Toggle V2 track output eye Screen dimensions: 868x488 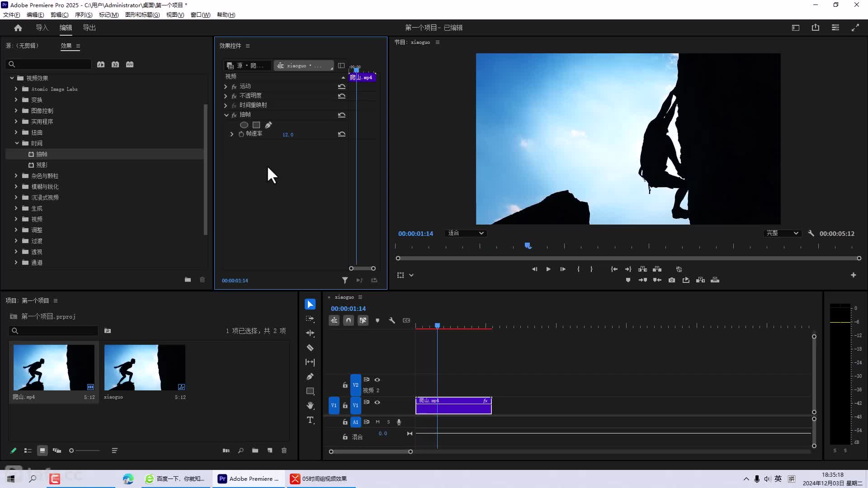coord(377,380)
